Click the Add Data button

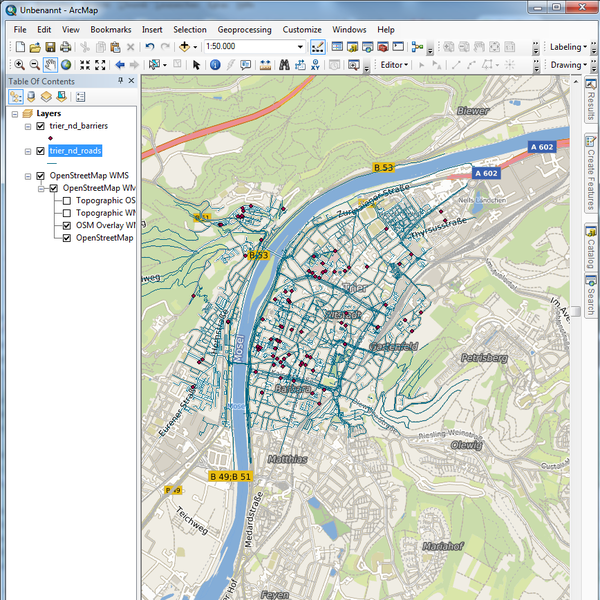click(x=184, y=47)
